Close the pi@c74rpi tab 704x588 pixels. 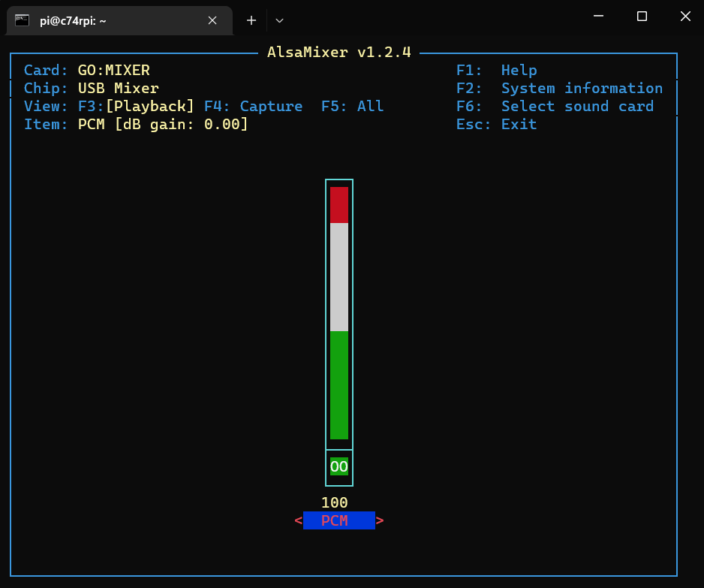coord(212,20)
